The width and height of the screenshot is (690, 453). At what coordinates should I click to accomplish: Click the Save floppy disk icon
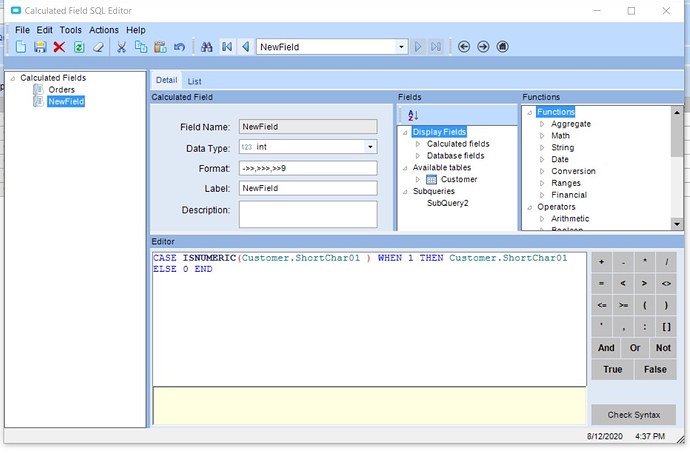tap(40, 47)
